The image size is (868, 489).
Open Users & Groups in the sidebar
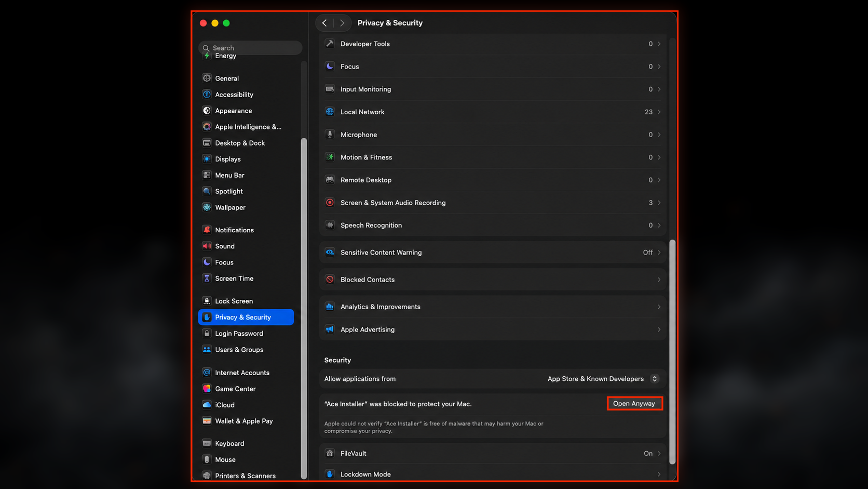coord(246,350)
